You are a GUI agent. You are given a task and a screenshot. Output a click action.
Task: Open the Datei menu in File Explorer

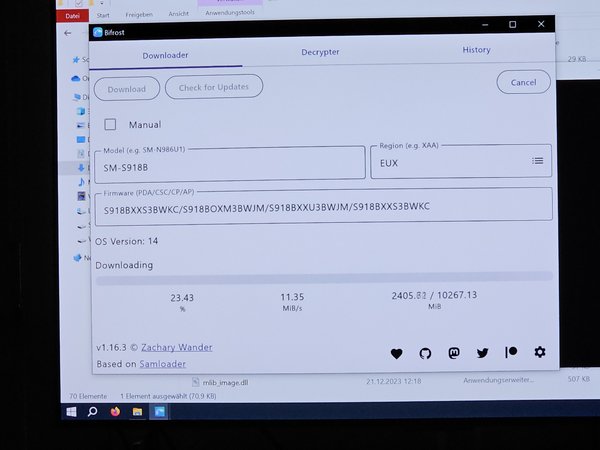click(72, 16)
